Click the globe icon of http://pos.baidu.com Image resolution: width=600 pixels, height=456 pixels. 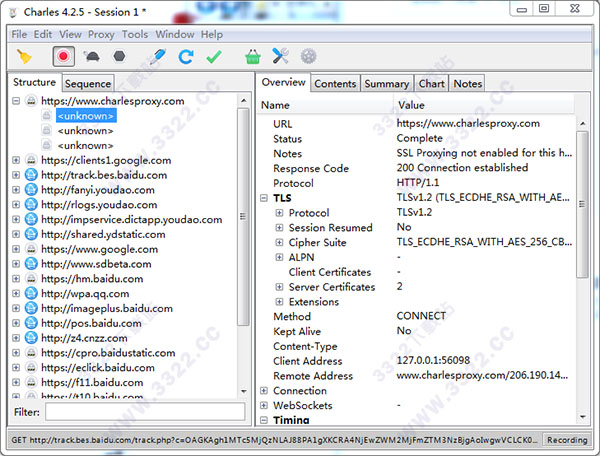coord(31,323)
